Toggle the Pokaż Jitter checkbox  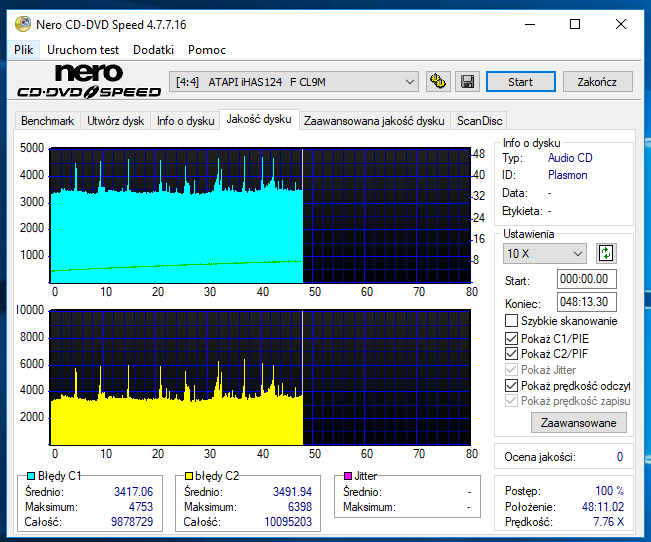tap(511, 370)
